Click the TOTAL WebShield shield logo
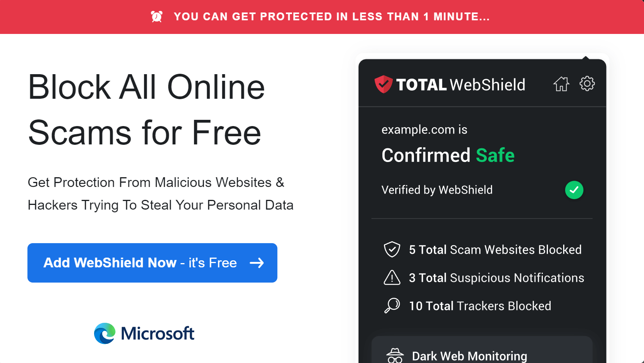This screenshot has height=363, width=644. click(x=384, y=84)
